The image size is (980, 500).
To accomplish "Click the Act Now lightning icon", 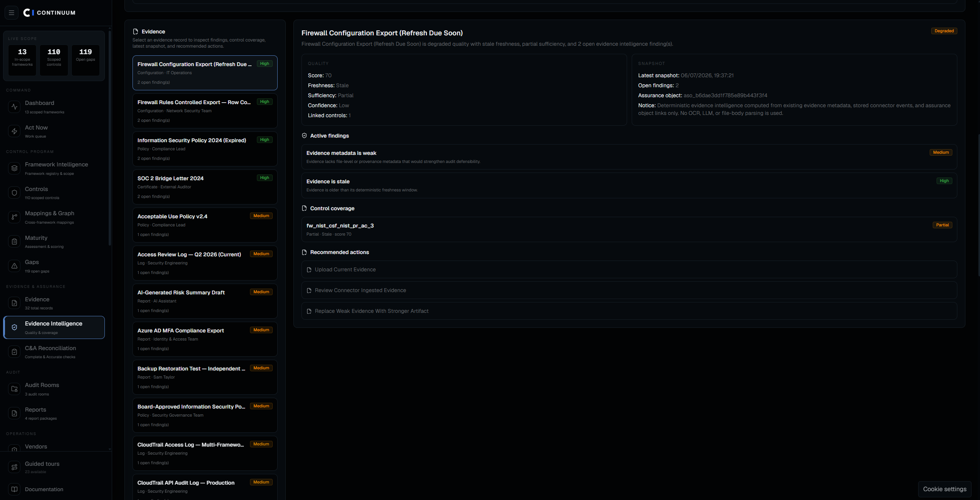I will pos(14,131).
